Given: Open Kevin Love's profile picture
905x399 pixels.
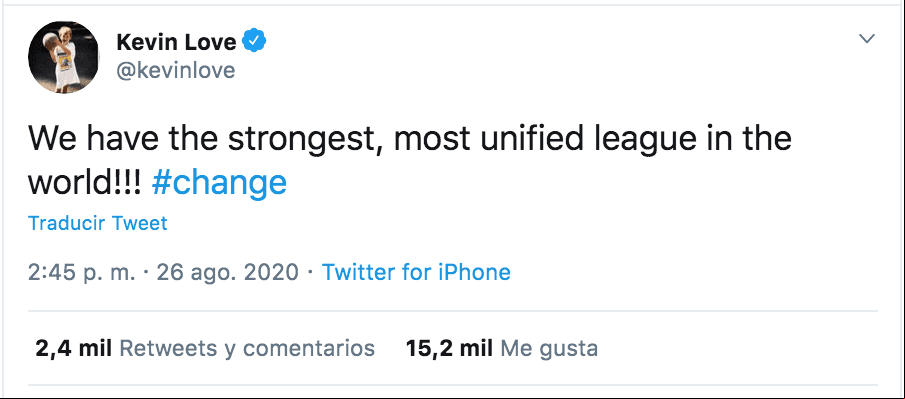Looking at the screenshot, I should coord(63,57).
